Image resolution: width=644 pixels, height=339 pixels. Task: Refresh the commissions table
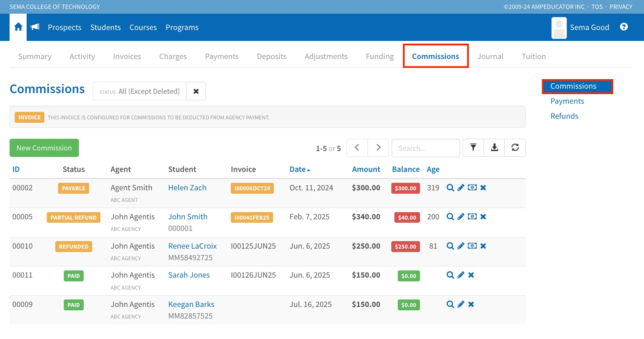(x=515, y=148)
